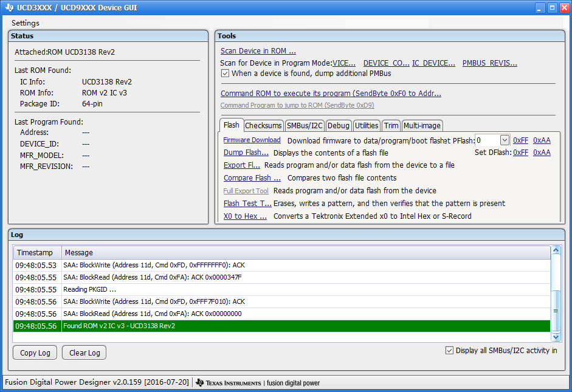This screenshot has height=392, width=572.
Task: Click the Set DFlash 0xFF link
Action: tap(520, 153)
